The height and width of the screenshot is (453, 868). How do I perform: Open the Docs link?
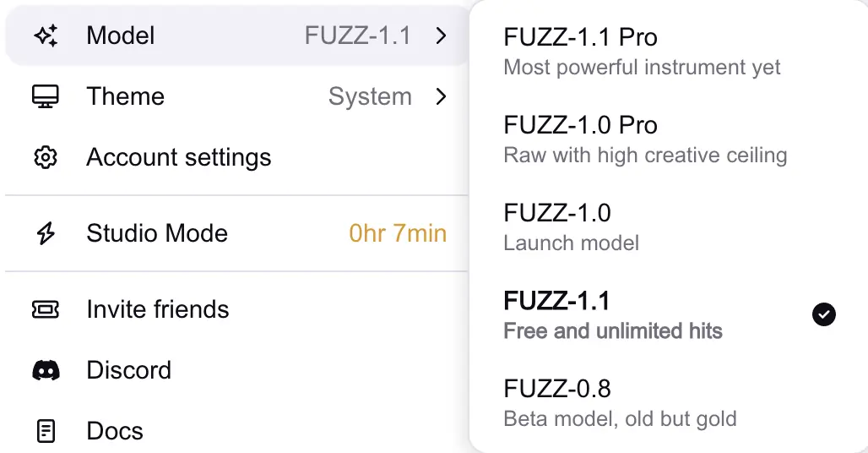115,431
